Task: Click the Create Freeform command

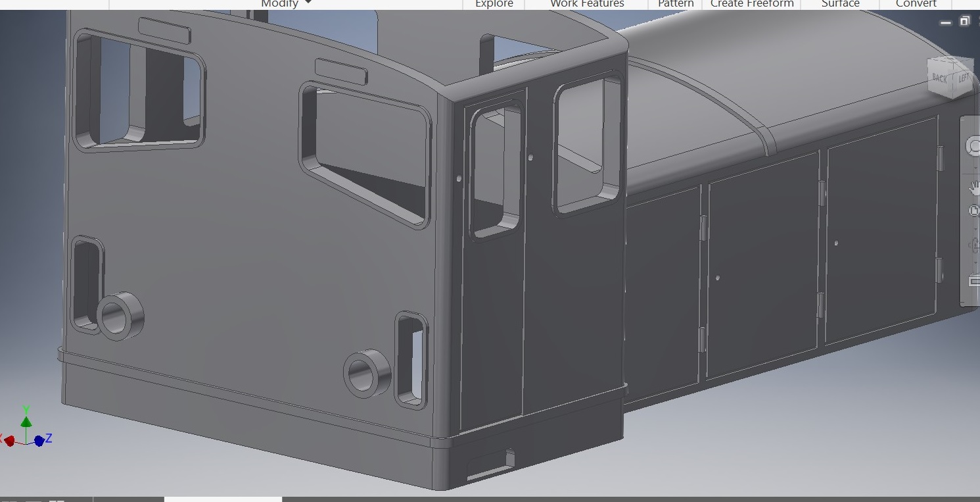Action: click(751, 4)
